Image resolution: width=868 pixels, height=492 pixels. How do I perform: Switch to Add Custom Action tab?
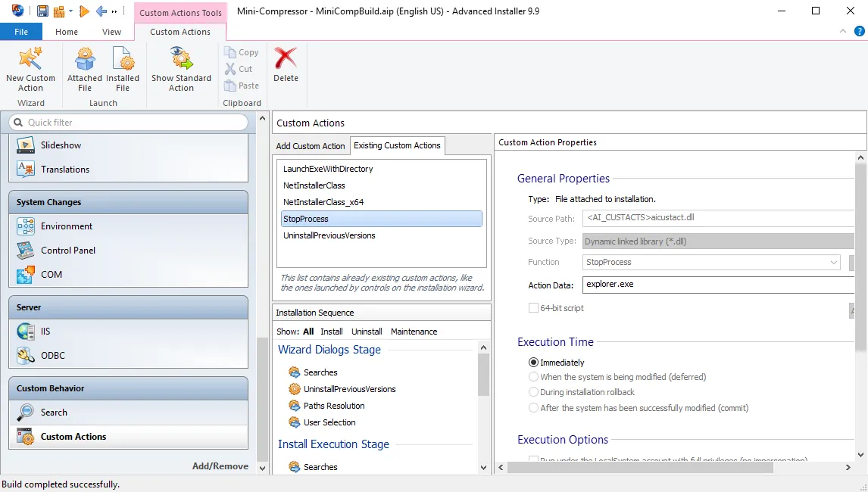[311, 146]
